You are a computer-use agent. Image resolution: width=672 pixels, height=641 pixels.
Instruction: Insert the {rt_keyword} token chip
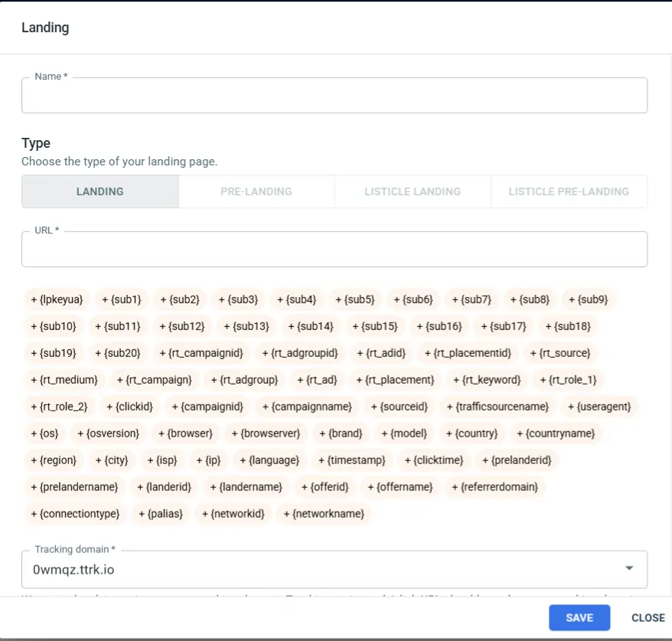[x=487, y=380]
